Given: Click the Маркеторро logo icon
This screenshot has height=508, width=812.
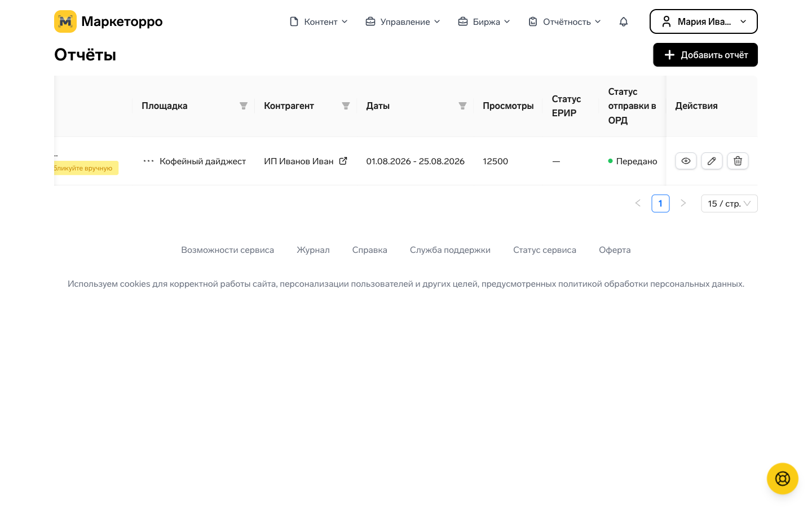Looking at the screenshot, I should pyautogui.click(x=65, y=21).
